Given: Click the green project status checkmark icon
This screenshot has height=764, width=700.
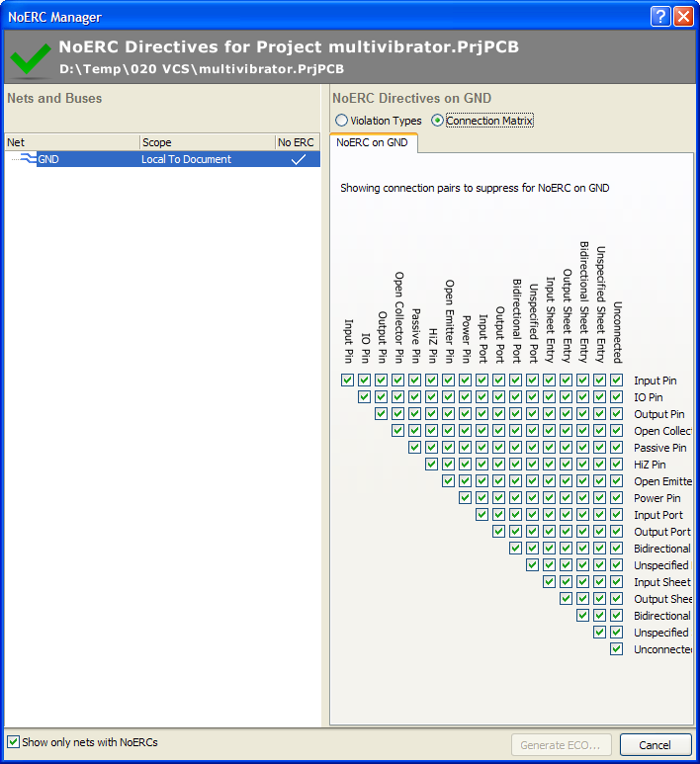Looking at the screenshot, I should point(31,58).
